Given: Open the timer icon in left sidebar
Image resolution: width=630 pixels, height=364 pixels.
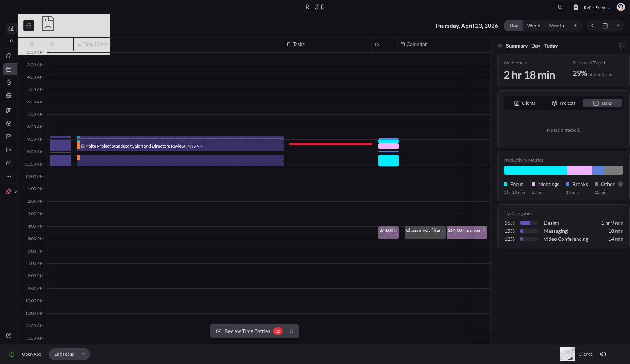Looking at the screenshot, I should [9, 83].
